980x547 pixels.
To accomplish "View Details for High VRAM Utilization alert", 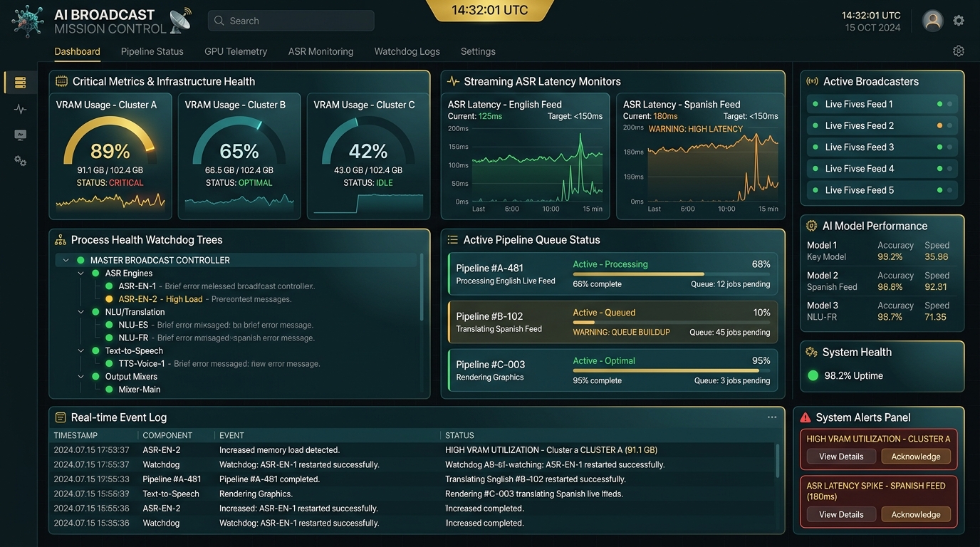I will point(841,457).
